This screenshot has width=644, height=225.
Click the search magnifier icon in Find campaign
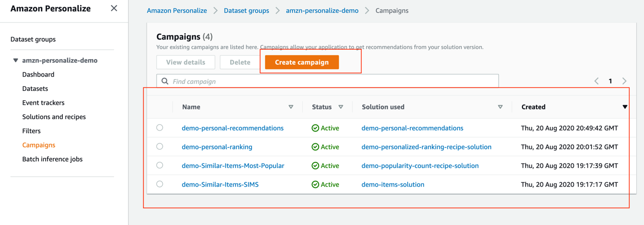tap(165, 81)
